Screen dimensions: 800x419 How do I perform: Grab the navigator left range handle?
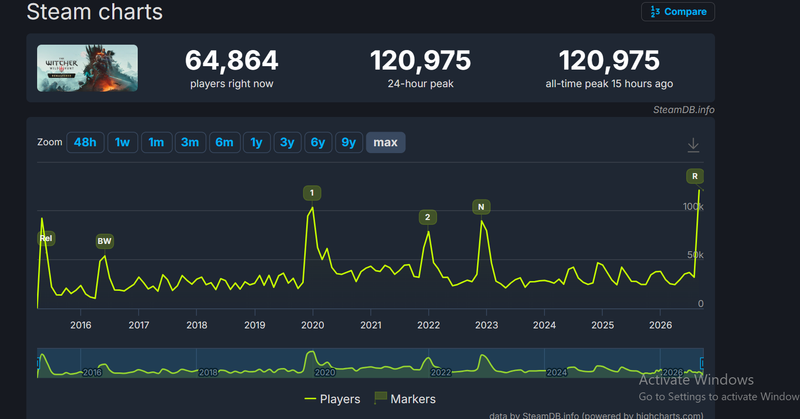point(38,363)
